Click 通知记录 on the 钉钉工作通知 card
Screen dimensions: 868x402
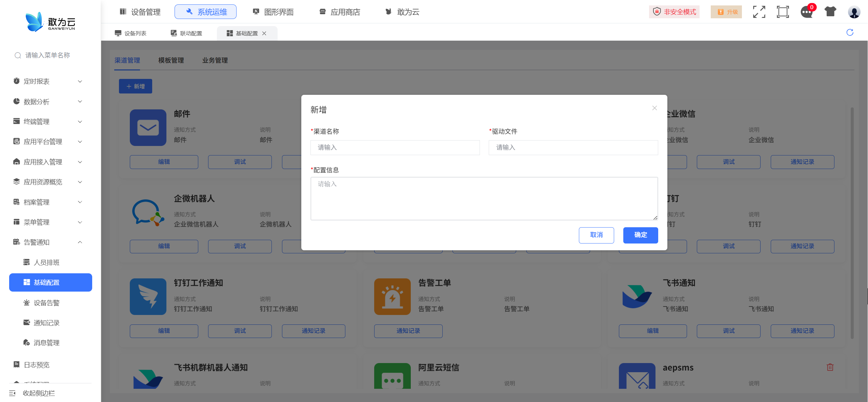click(x=314, y=331)
